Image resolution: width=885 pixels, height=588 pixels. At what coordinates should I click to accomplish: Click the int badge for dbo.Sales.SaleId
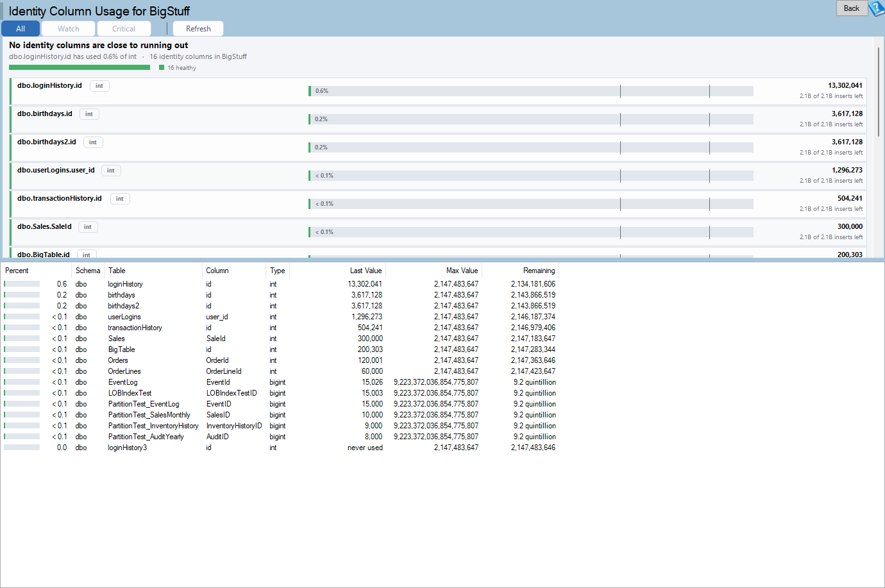pyautogui.click(x=88, y=227)
